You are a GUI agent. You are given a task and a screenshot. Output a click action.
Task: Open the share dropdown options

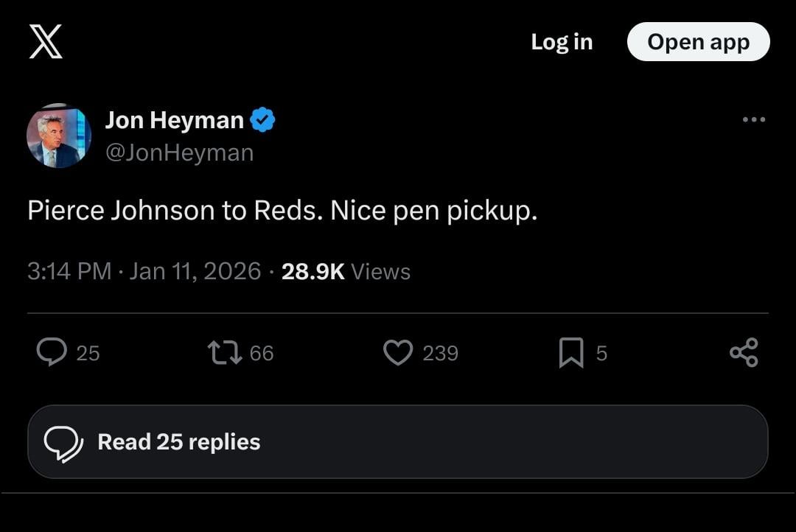pyautogui.click(x=744, y=352)
